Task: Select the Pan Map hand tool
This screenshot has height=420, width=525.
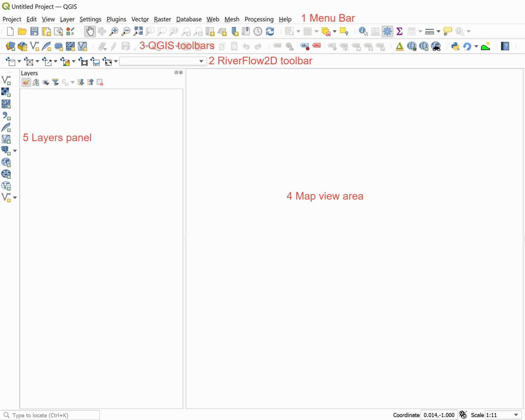Action: coord(90,31)
